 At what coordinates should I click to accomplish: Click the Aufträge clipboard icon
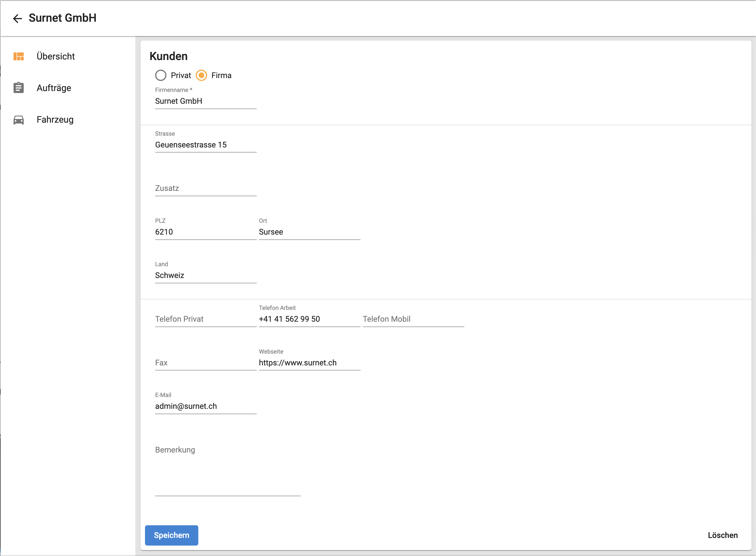19,87
